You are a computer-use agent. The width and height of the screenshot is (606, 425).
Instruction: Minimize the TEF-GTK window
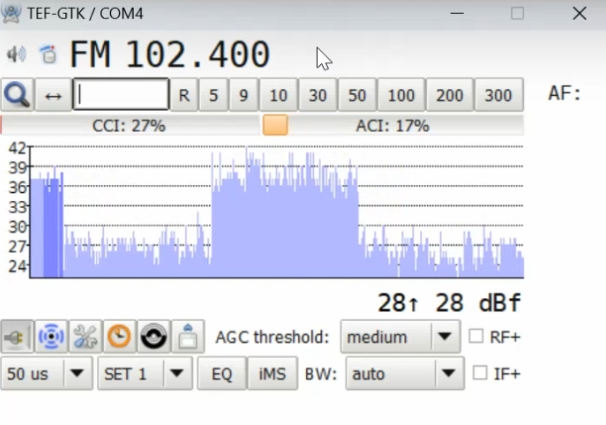tap(457, 14)
